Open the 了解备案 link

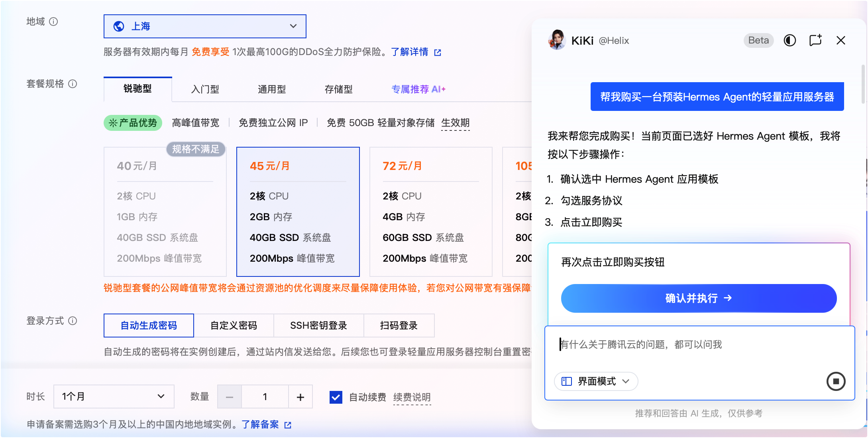pyautogui.click(x=261, y=424)
